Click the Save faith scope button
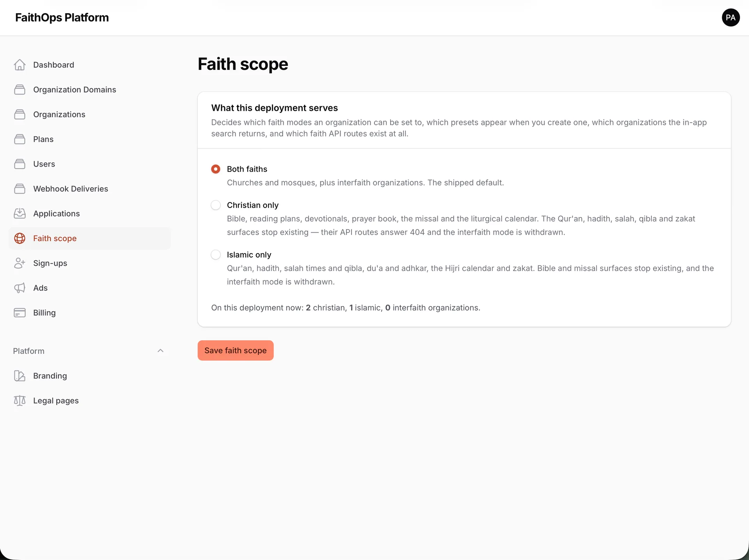 (x=236, y=350)
